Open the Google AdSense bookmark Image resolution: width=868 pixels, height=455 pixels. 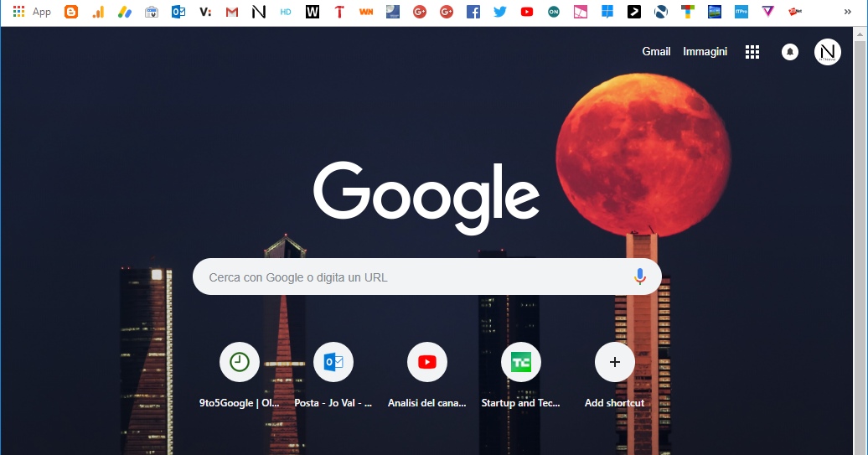pyautogui.click(x=125, y=12)
